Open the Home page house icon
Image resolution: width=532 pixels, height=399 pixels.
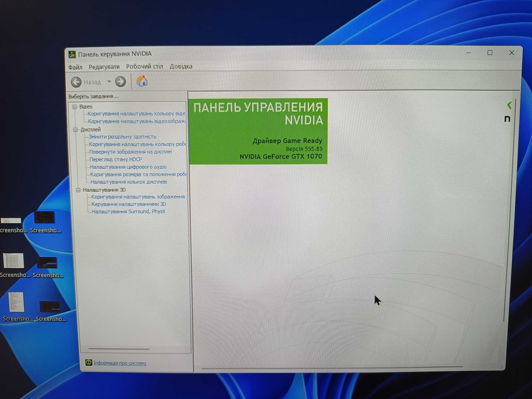pos(142,81)
